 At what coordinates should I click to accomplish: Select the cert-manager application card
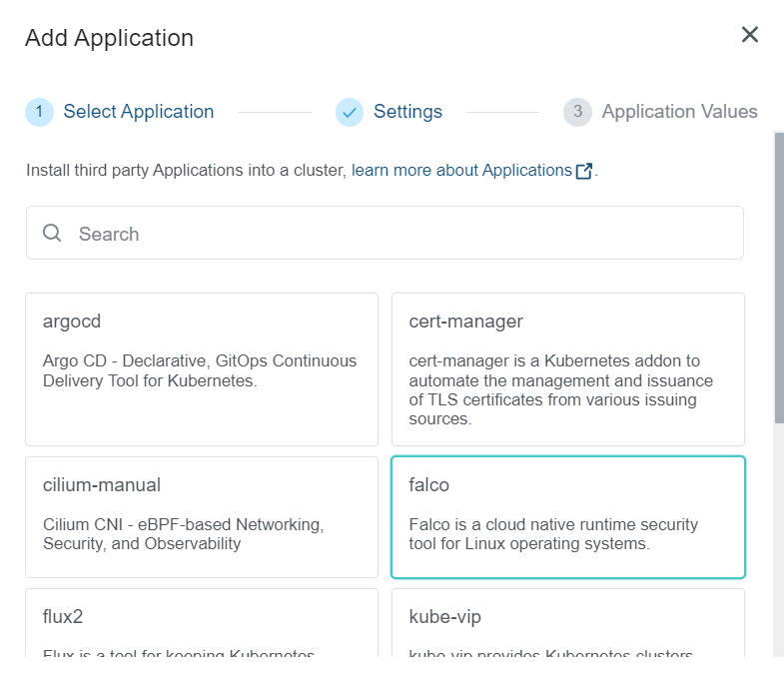tap(568, 369)
